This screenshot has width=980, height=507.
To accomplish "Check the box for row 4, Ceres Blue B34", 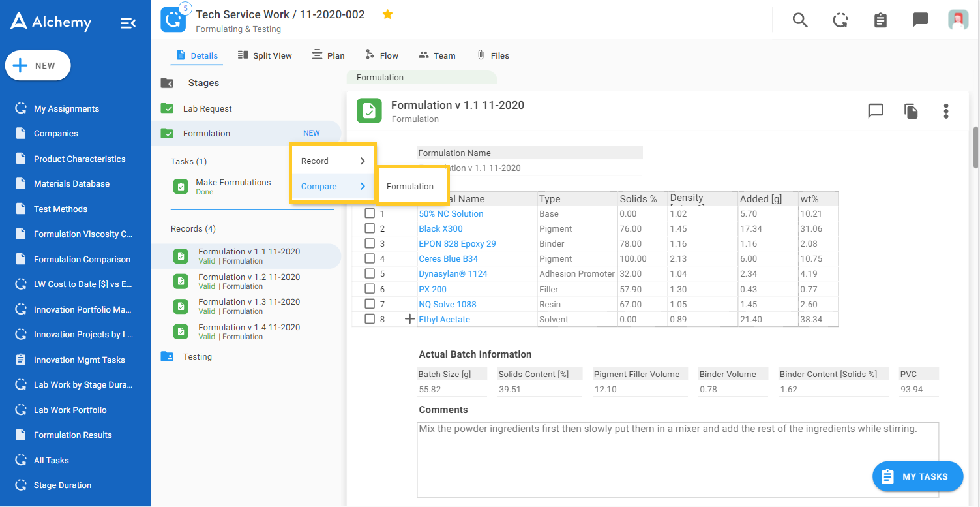I will coord(370,258).
